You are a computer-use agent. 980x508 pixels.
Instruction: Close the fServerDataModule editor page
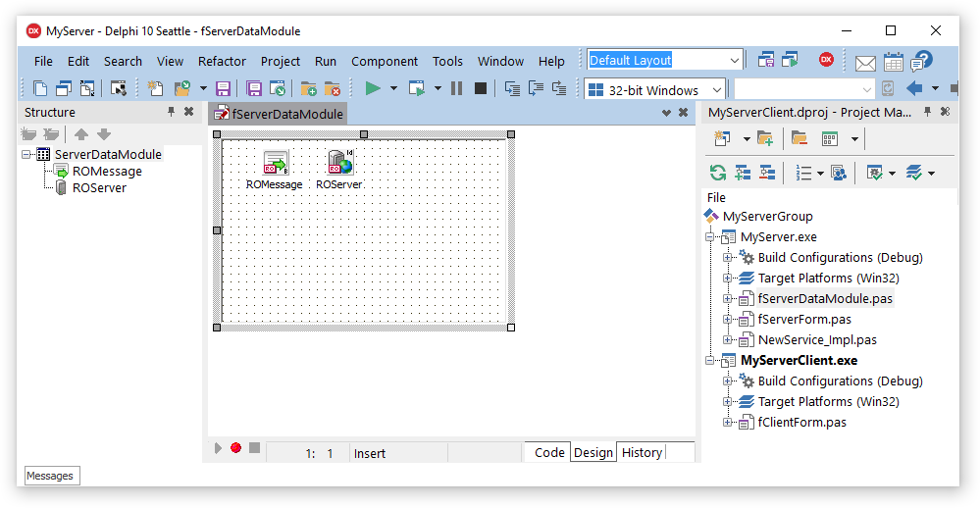[x=683, y=113]
